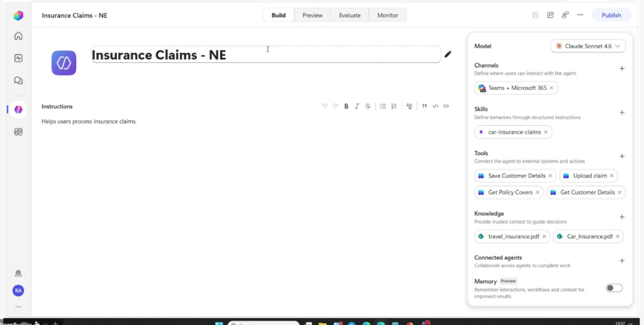Switch to the Evaluate tab
The height and width of the screenshot is (325, 644).
tap(350, 15)
